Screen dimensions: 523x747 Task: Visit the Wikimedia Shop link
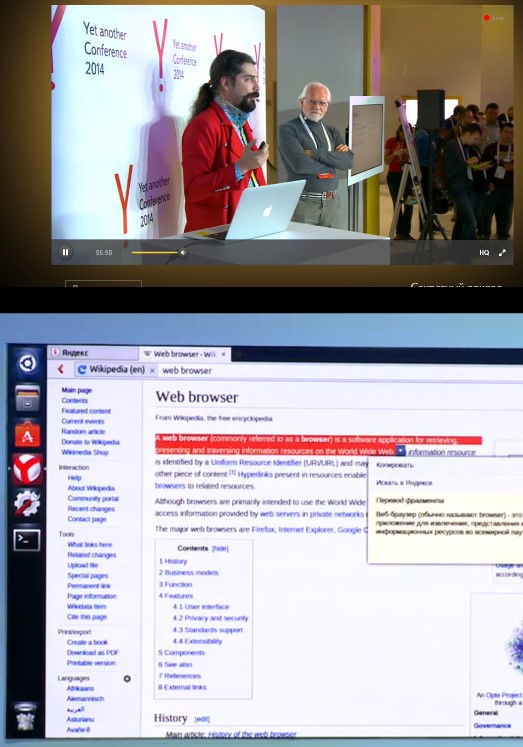point(84,452)
